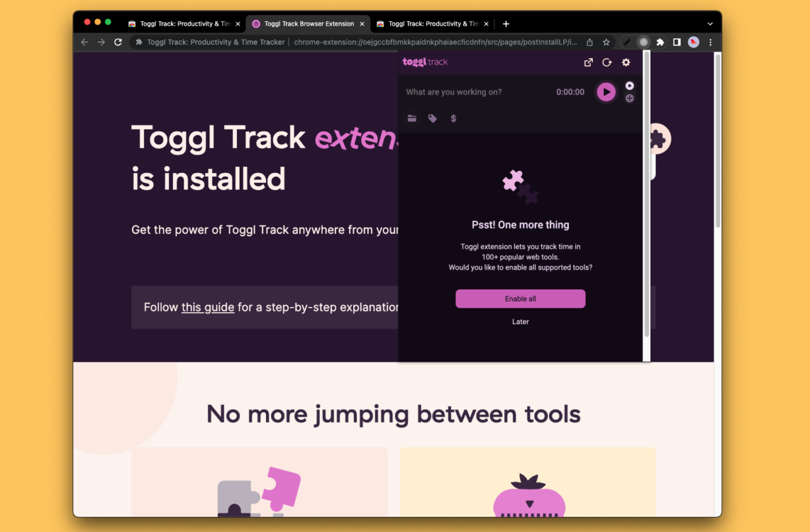Viewport: 810px width, 532px height.
Task: Sync the popup with the refresh icon
Action: click(607, 62)
